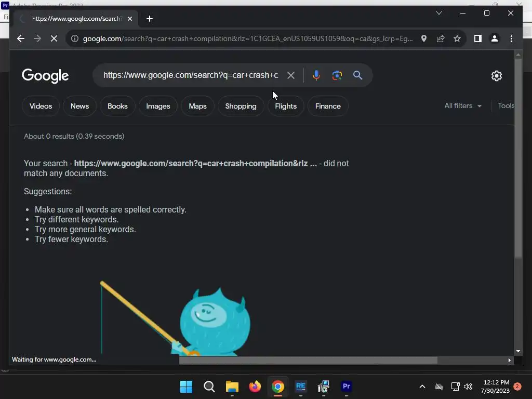View site information icon in address bar

(75, 38)
